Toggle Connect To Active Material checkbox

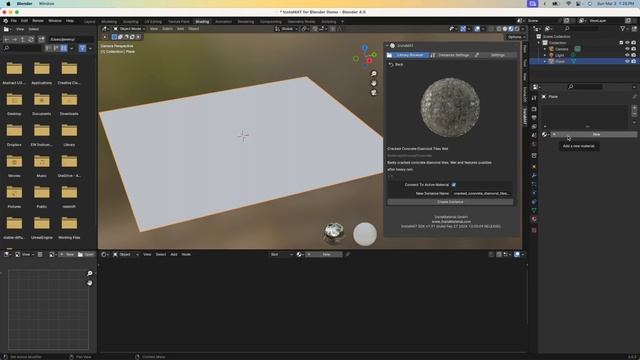453,185
